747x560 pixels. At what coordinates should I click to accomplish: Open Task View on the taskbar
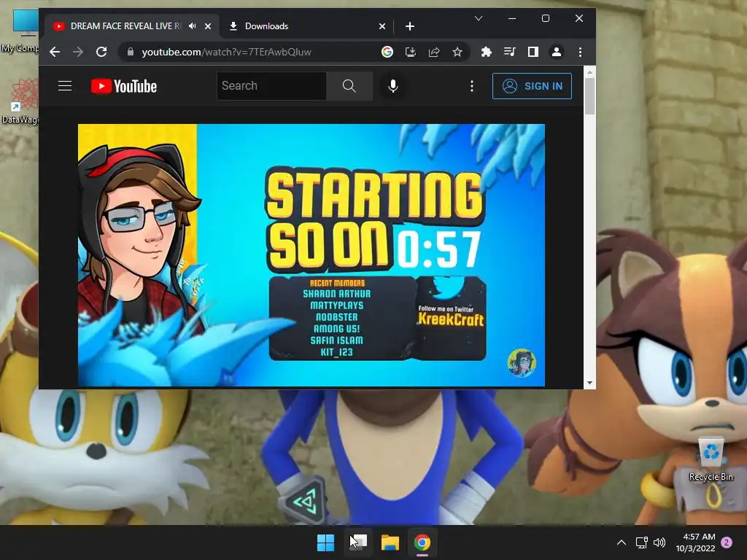point(358,542)
